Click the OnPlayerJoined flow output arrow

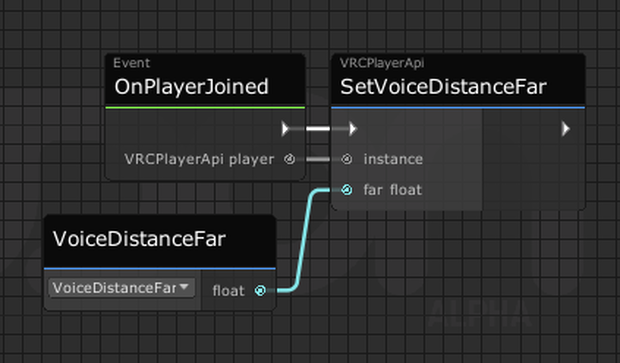285,129
